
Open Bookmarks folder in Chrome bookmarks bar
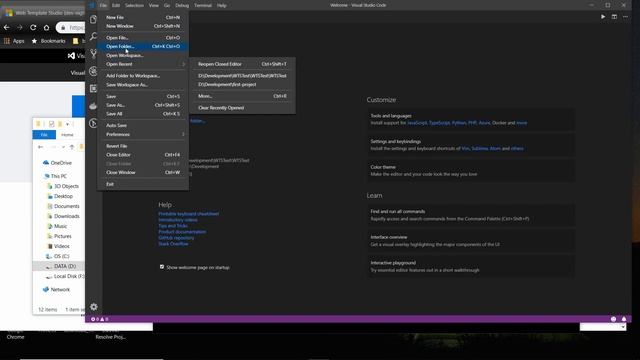coord(49,41)
